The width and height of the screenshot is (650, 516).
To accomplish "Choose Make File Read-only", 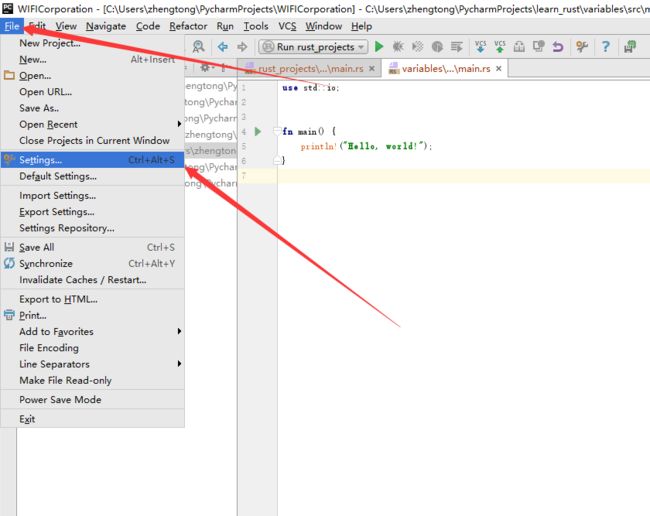I will (92, 380).
